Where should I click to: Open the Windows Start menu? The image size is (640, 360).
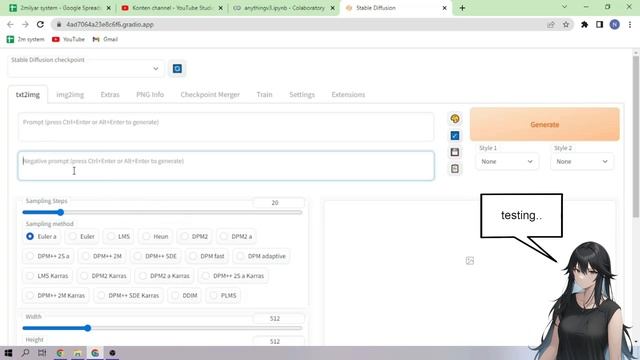pos(8,353)
